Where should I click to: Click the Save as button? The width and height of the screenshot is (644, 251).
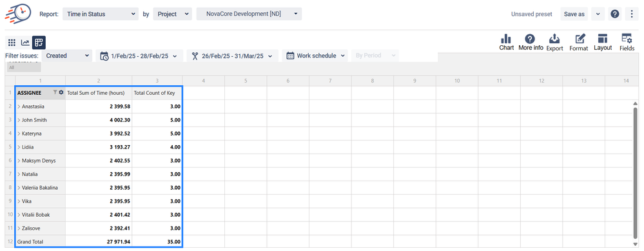pos(574,14)
